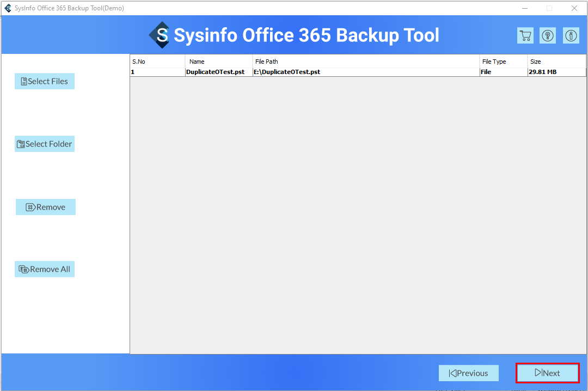Go to the Next step
This screenshot has height=391, width=588.
click(547, 373)
